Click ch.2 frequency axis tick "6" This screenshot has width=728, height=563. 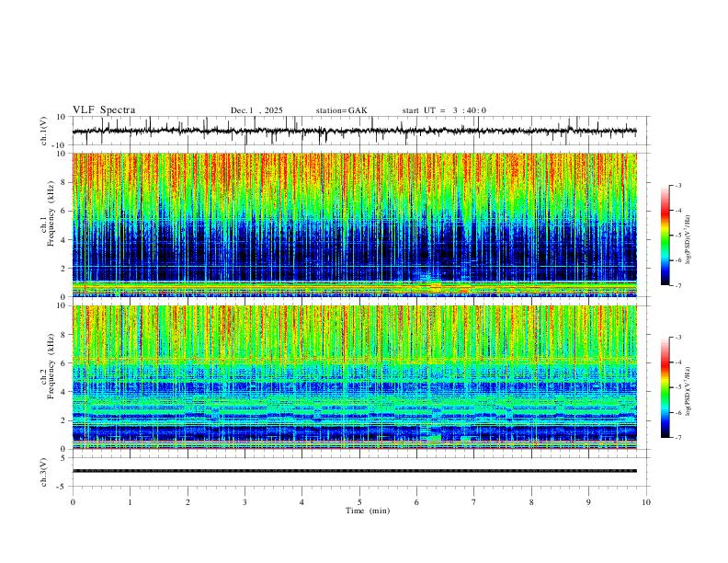point(63,363)
